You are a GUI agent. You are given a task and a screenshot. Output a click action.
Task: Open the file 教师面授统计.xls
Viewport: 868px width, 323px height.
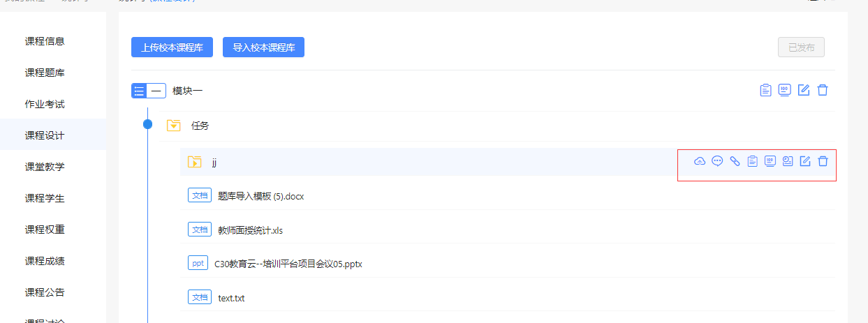tap(250, 230)
